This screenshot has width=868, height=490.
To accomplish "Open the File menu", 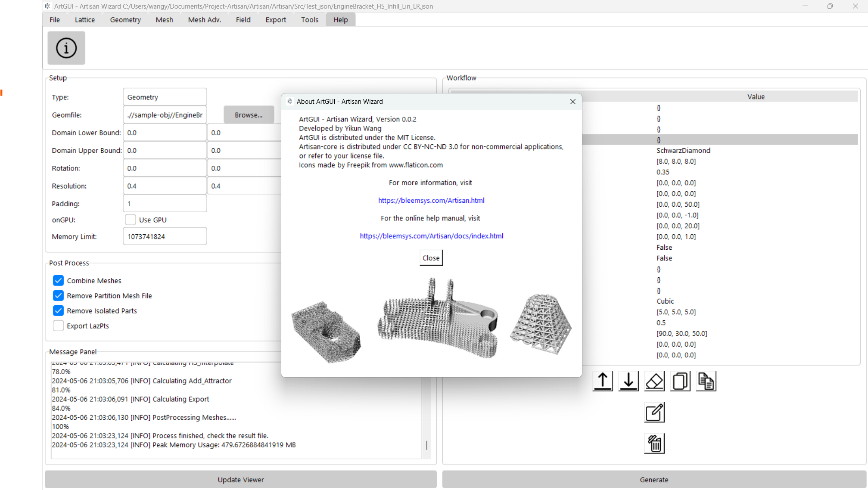I will (55, 19).
